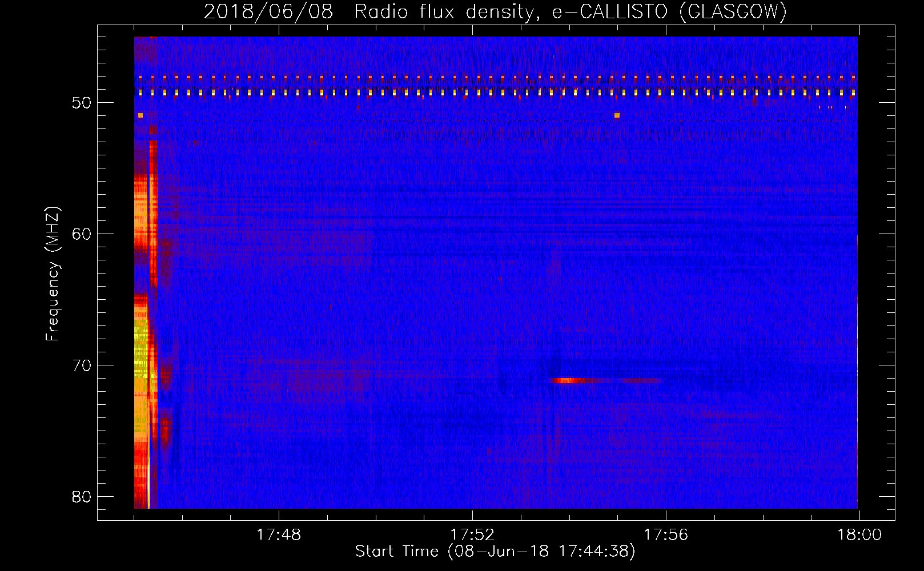Click the "Start Time (08-Jun-18 17:44:38)" axis label

495,552
